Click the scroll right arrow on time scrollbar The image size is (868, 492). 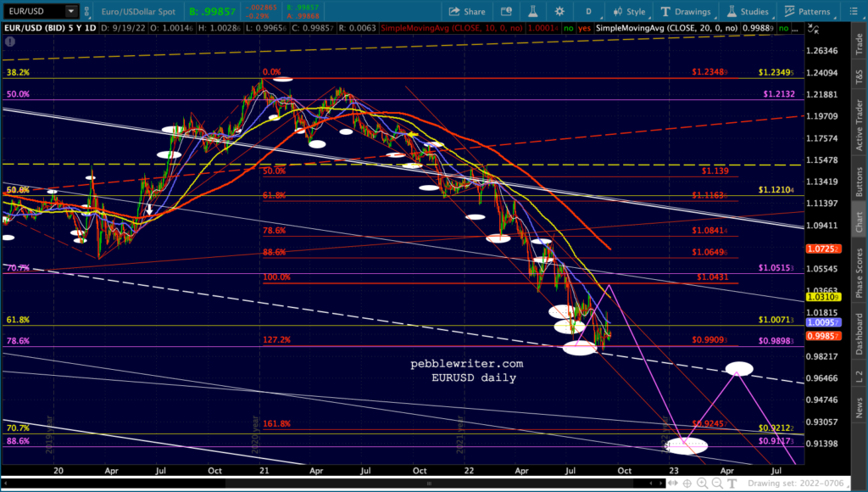point(659,484)
